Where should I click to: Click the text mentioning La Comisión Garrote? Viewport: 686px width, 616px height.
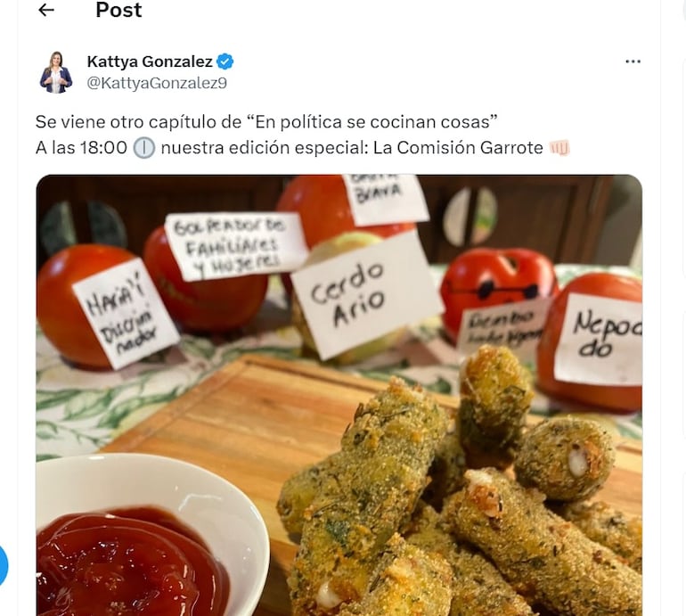pyautogui.click(x=458, y=148)
